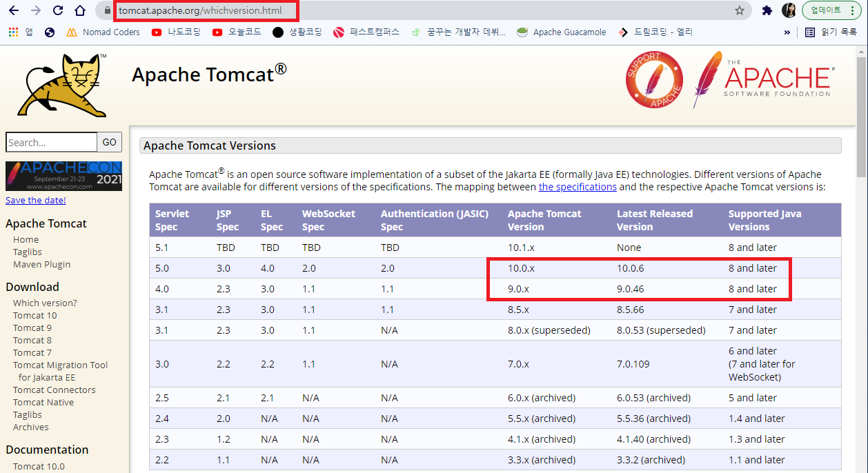Open the ApacheCon 2021 banner
The width and height of the screenshot is (868, 473).
point(63,176)
